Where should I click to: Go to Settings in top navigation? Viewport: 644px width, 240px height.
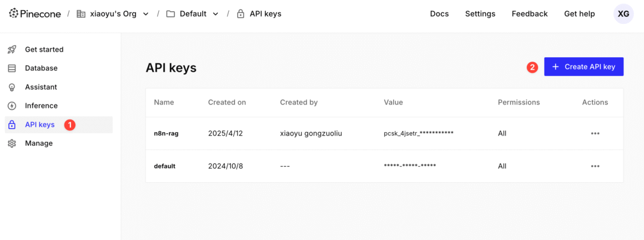pyautogui.click(x=480, y=14)
